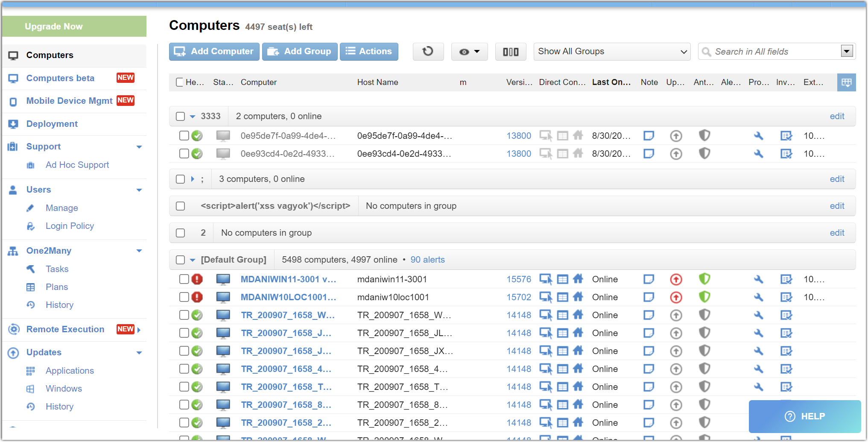
Task: Click the Upgrade Now button
Action: 74,26
